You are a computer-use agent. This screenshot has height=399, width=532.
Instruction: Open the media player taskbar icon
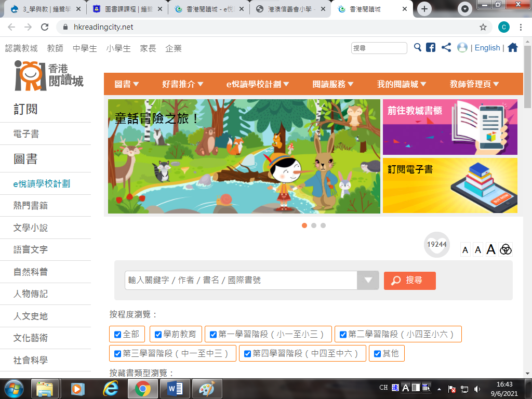pos(78,389)
